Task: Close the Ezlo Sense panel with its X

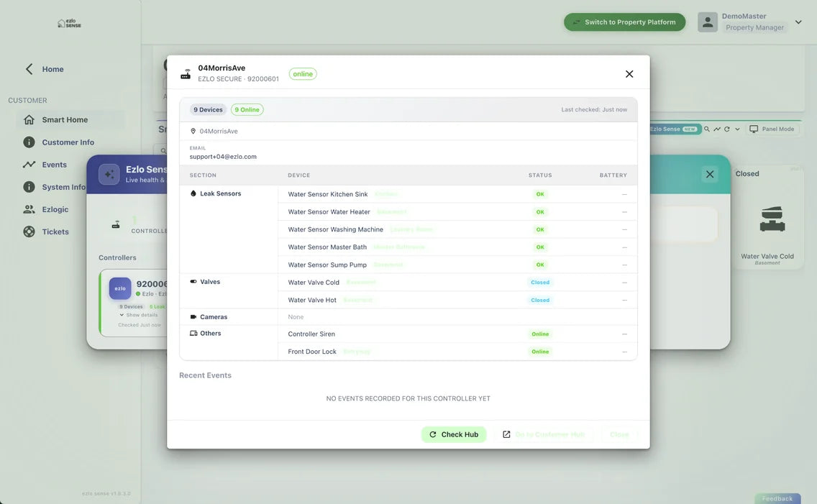Action: [710, 175]
